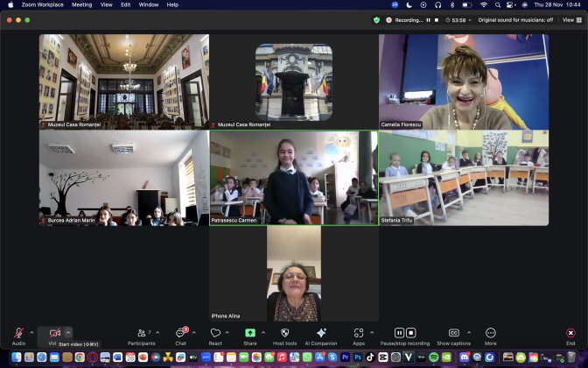Click the React heart icon
The image size is (588, 368).
point(215,334)
